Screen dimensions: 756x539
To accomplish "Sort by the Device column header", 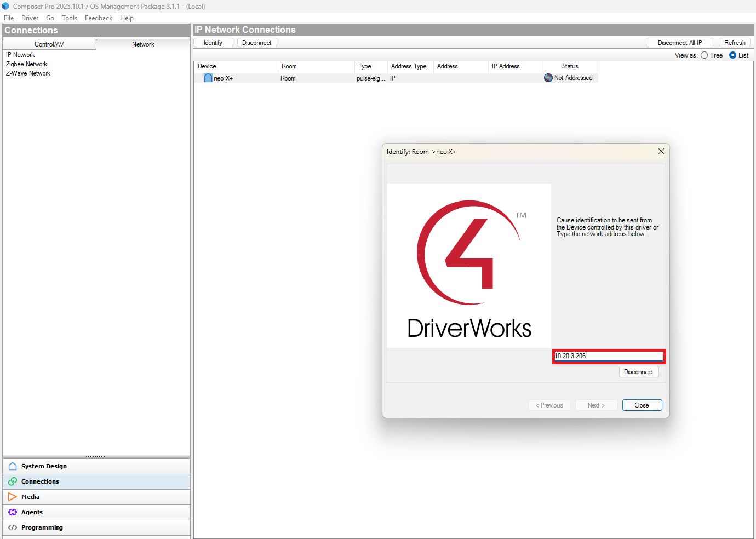I will [236, 66].
